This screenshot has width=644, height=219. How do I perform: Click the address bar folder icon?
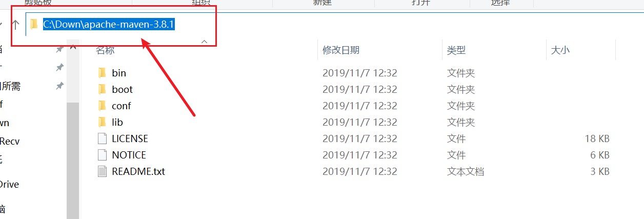click(x=34, y=24)
